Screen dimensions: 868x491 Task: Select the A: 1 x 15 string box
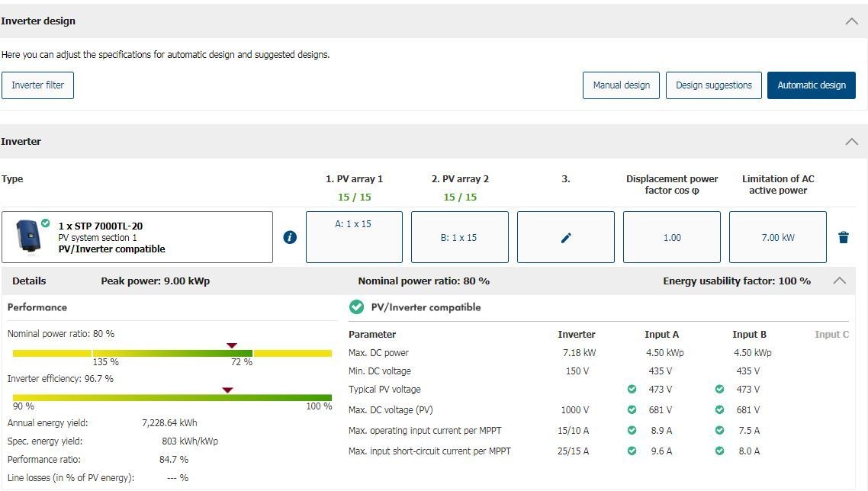[x=354, y=237]
